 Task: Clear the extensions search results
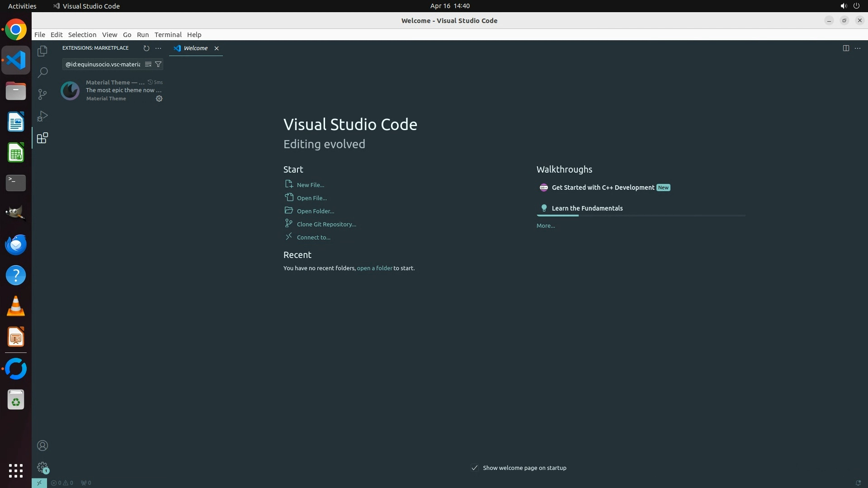[148, 64]
